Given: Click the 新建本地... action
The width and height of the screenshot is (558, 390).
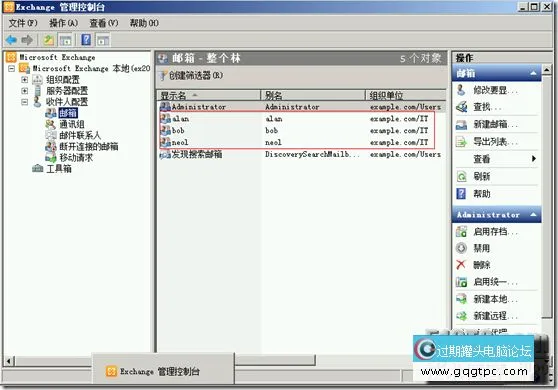Looking at the screenshot, I should point(496,299).
